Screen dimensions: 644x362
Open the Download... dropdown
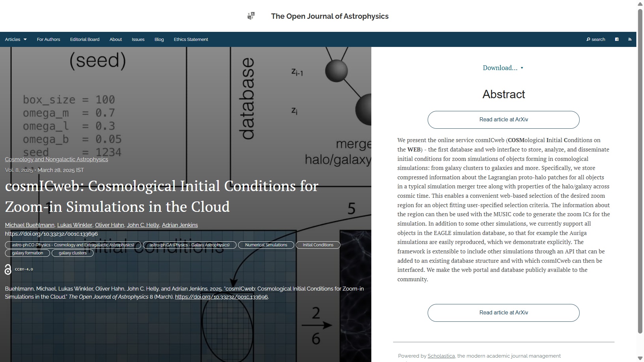coord(503,68)
